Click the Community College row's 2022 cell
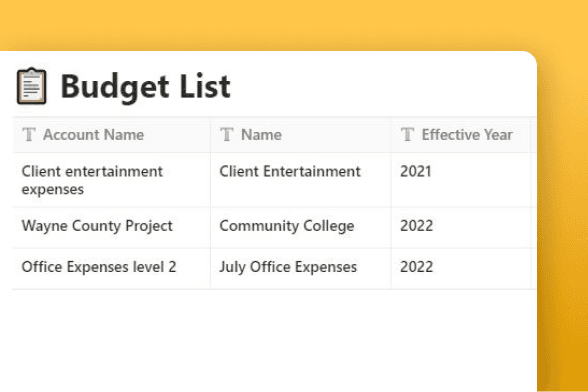 coord(461,227)
